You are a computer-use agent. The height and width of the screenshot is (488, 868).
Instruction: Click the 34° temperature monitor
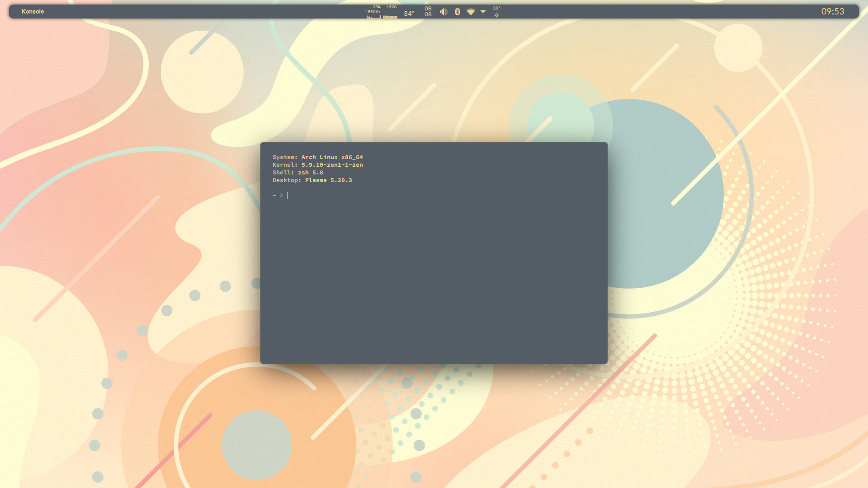tap(409, 14)
